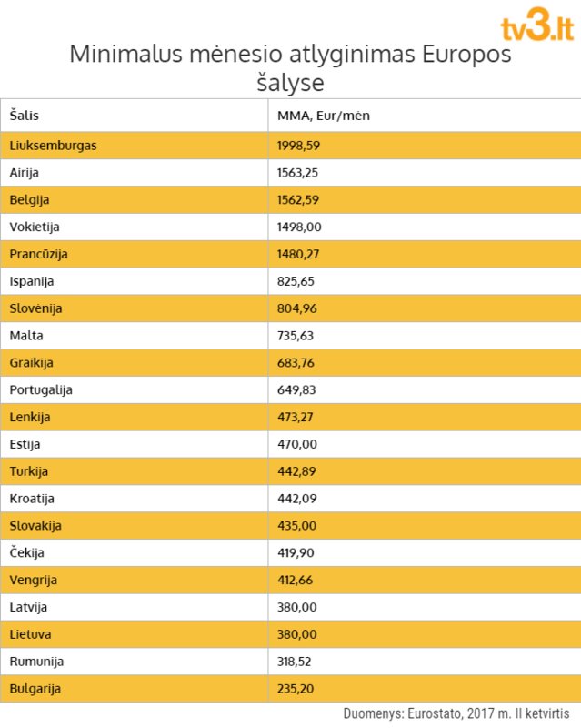This screenshot has width=581, height=728.
Task: Select the Lenkija row
Action: click(x=291, y=418)
